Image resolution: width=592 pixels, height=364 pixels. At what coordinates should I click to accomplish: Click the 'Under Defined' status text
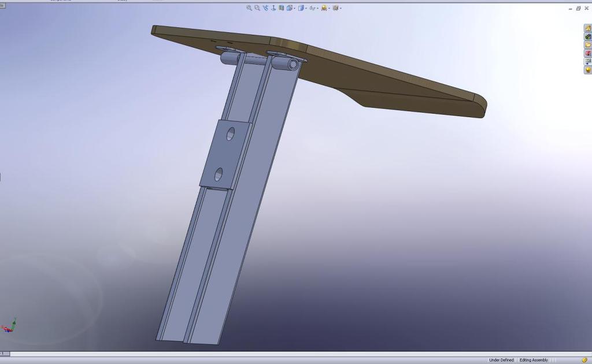(x=501, y=360)
